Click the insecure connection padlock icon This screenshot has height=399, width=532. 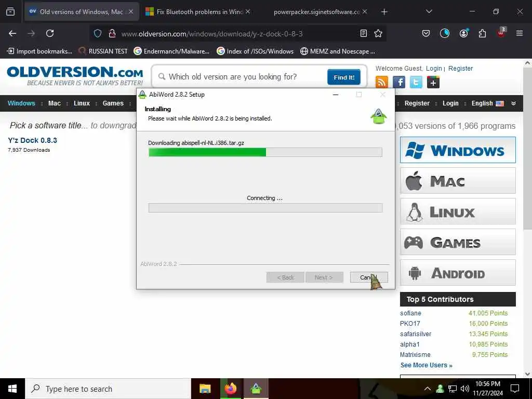[112, 33]
